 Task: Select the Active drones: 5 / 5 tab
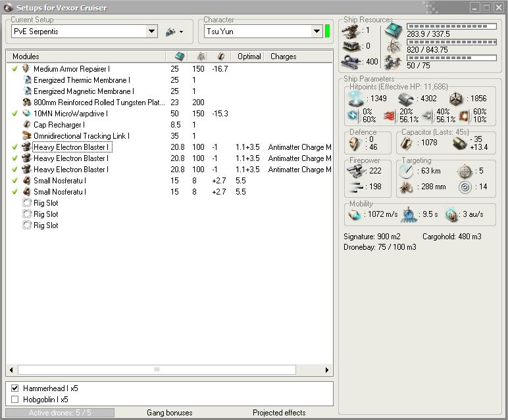pyautogui.click(x=60, y=413)
